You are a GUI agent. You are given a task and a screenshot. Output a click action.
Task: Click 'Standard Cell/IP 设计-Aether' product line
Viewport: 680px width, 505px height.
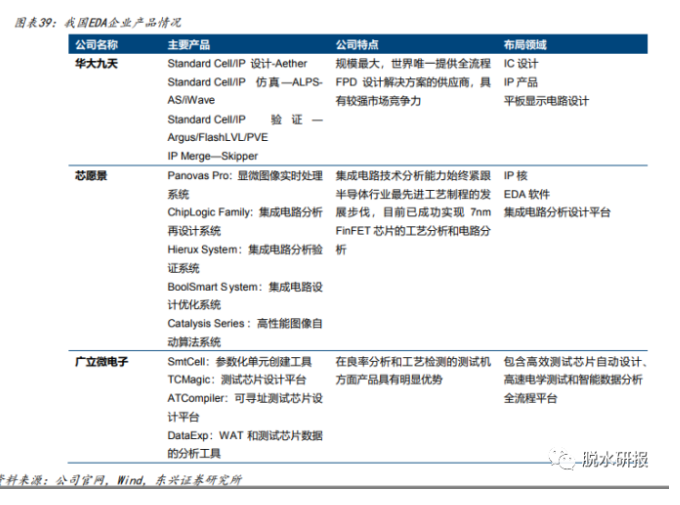tap(237, 64)
